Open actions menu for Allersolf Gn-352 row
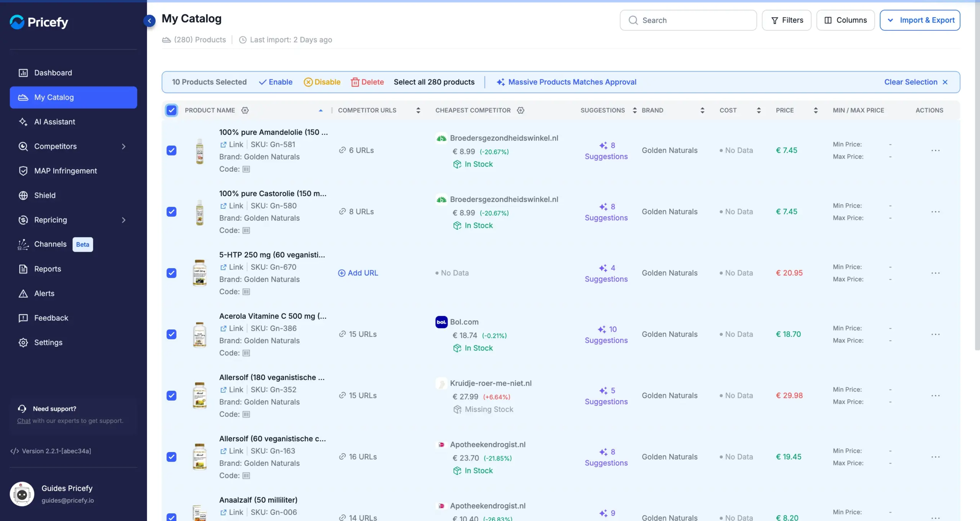Viewport: 980px width, 521px height. (x=936, y=396)
